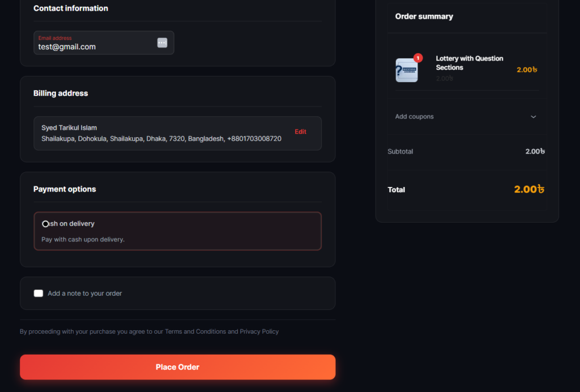580x392 pixels.
Task: Click the Add a note to your order label
Action: click(x=85, y=293)
